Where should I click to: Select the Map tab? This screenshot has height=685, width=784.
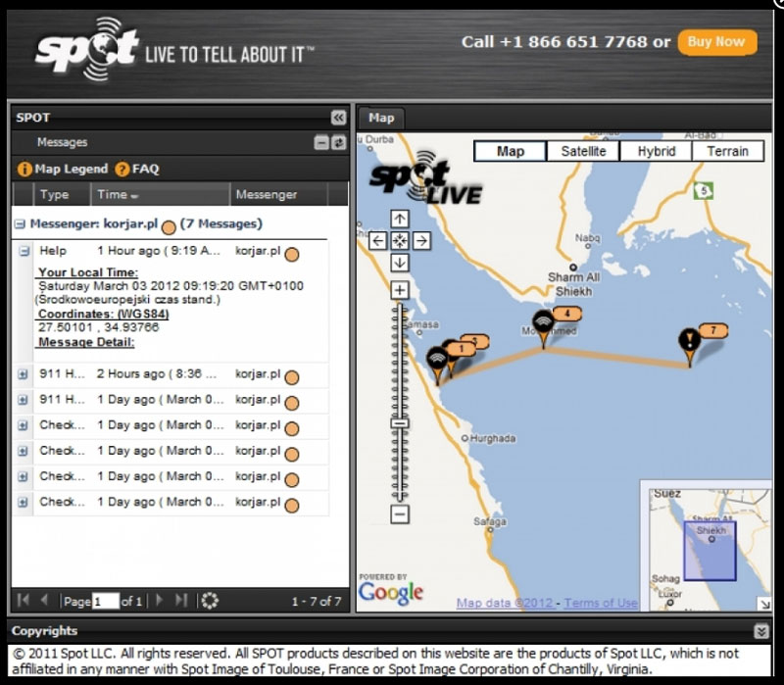(381, 118)
